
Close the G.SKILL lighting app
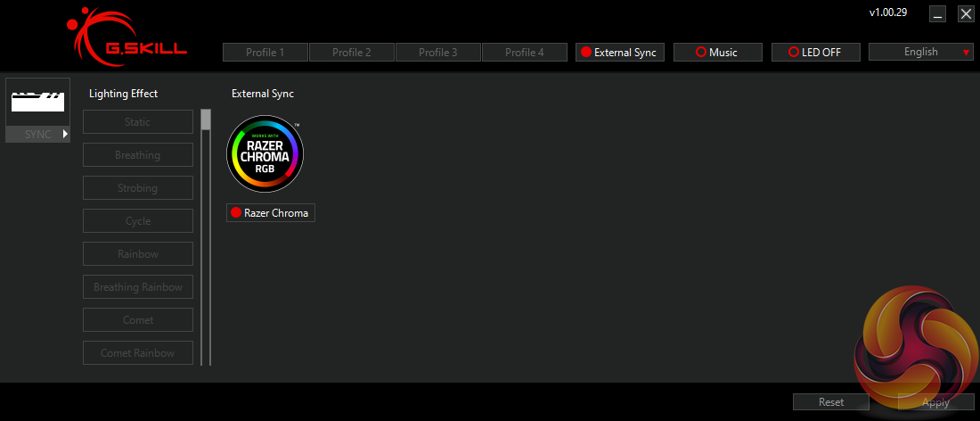[x=966, y=14]
